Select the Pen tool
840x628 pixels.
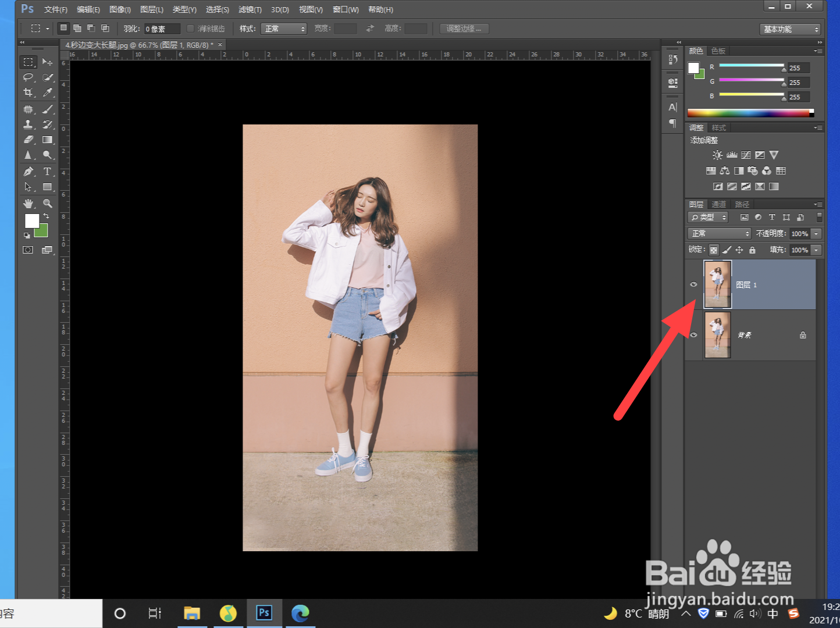28,172
